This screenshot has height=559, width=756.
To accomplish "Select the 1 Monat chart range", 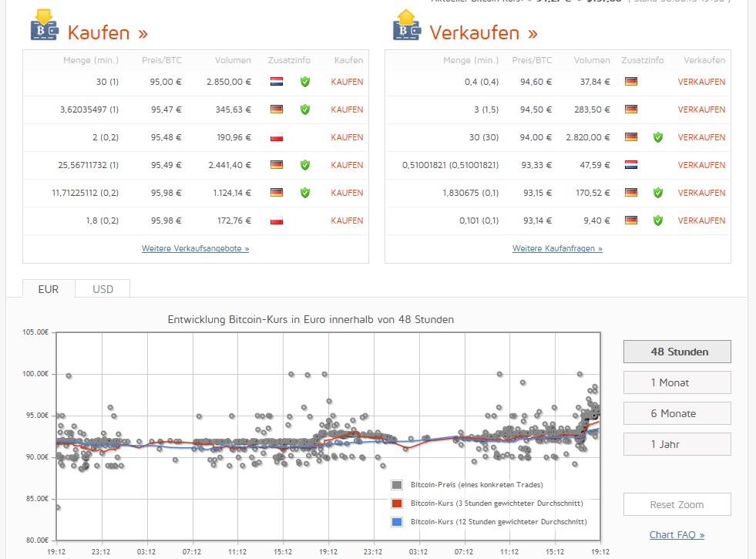I will point(677,382).
